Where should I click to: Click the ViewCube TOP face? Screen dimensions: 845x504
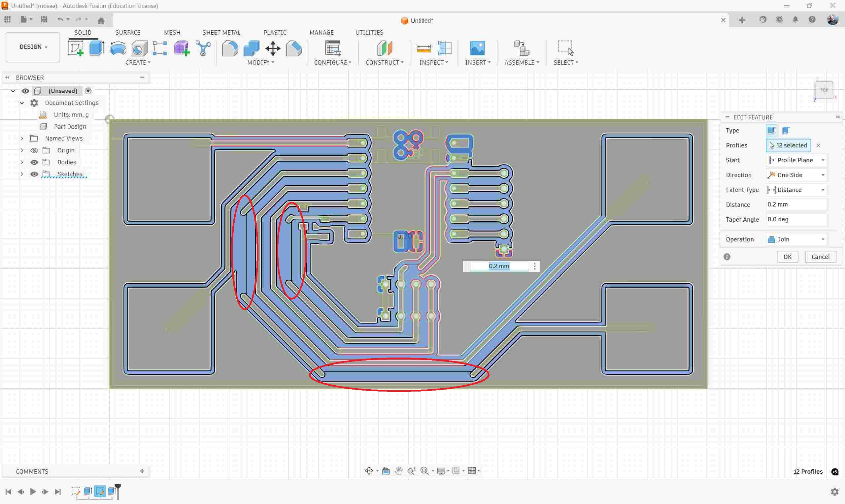click(824, 90)
